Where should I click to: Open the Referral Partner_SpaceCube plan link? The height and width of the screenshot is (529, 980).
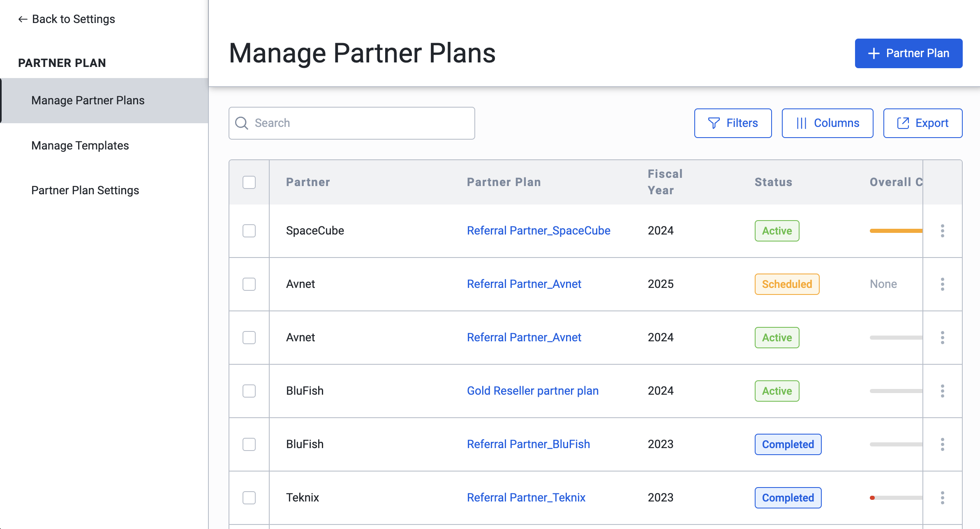point(539,231)
